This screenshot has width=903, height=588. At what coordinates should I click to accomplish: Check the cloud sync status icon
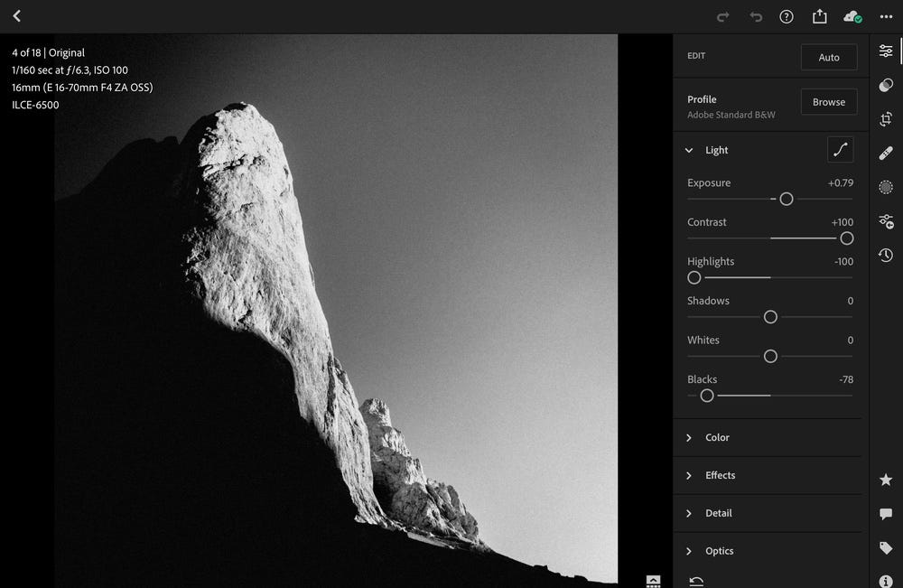(x=852, y=16)
